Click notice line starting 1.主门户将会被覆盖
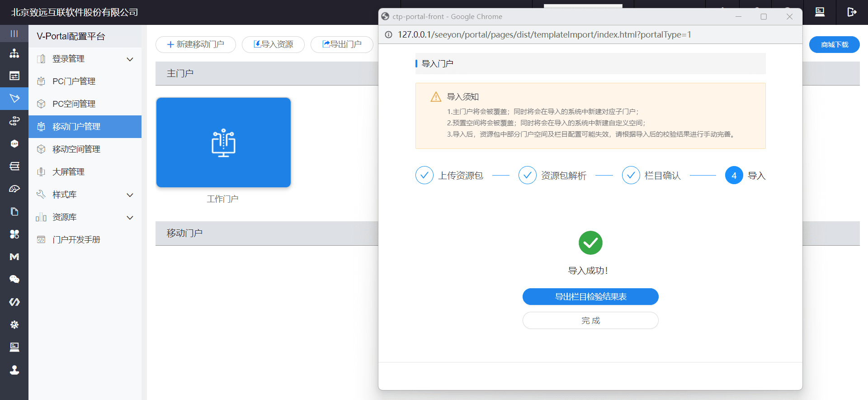This screenshot has height=400, width=868. click(543, 112)
